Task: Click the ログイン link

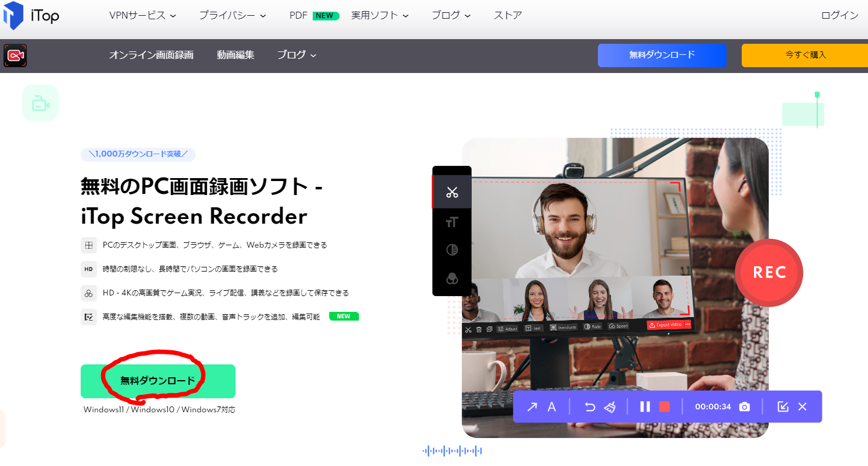Action: tap(840, 16)
